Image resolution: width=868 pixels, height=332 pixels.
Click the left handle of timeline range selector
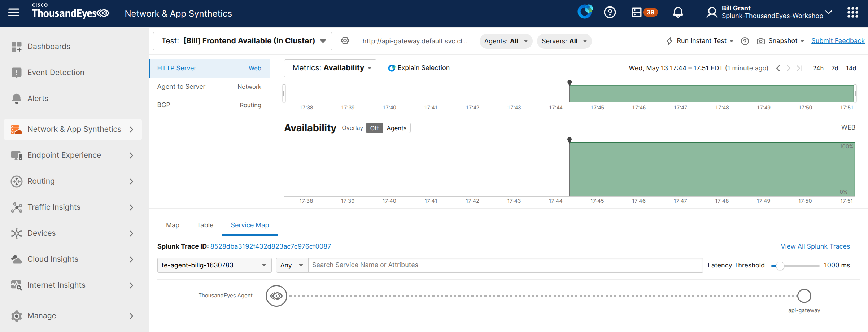click(x=284, y=93)
